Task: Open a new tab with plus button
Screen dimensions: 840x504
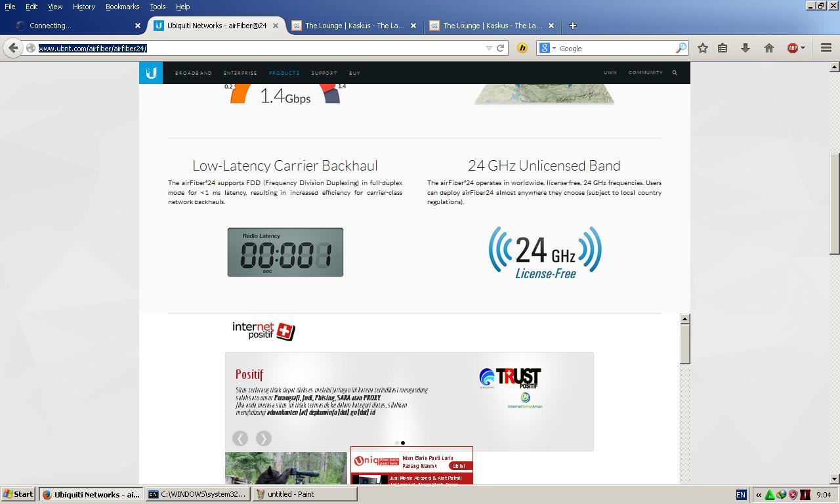Action: (572, 26)
